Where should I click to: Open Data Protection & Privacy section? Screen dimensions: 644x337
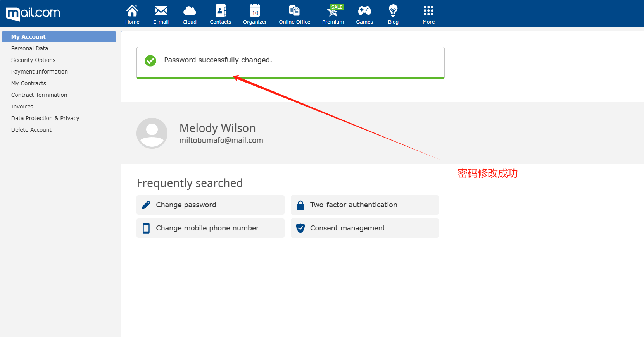pyautogui.click(x=45, y=118)
